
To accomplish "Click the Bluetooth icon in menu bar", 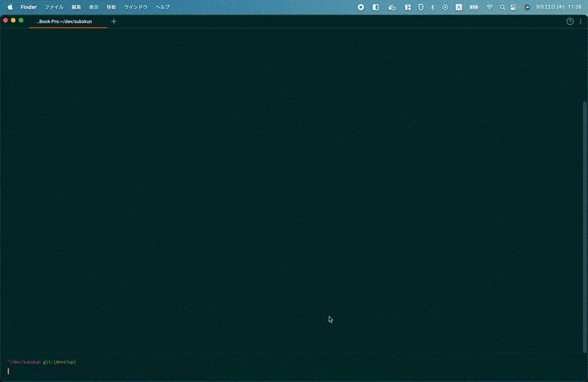I will click(432, 7).
